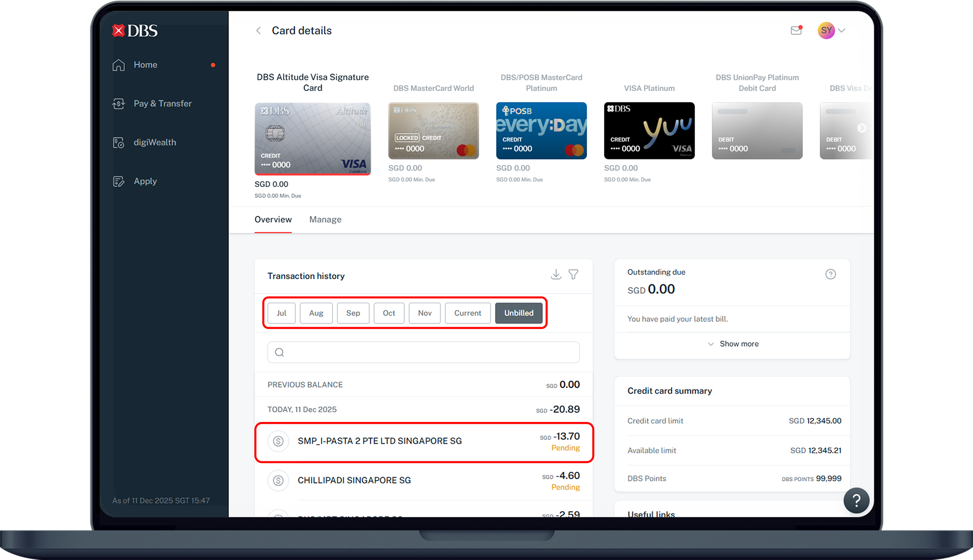Open the SY profile dropdown
The height and width of the screenshot is (560, 973).
[831, 30]
